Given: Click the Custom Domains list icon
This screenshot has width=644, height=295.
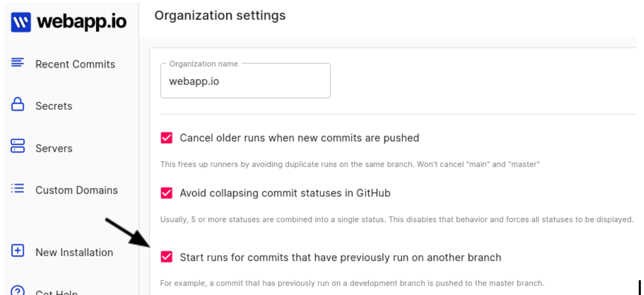Looking at the screenshot, I should [x=18, y=188].
